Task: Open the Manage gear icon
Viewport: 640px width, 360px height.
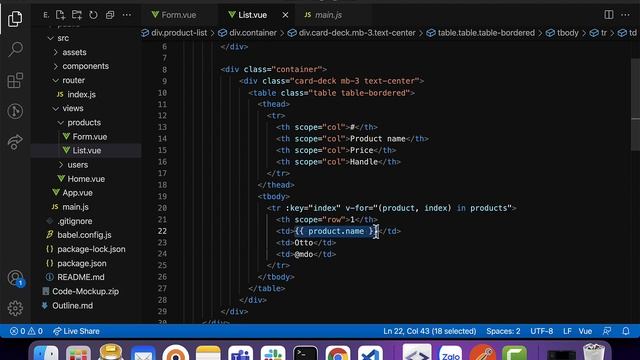Action: pyautogui.click(x=15, y=308)
